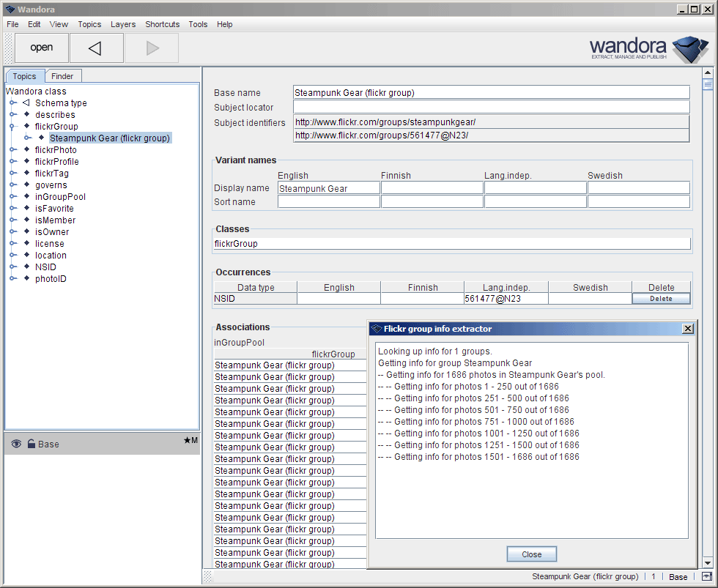
Task: Switch to the Finder tab
Action: [x=62, y=76]
